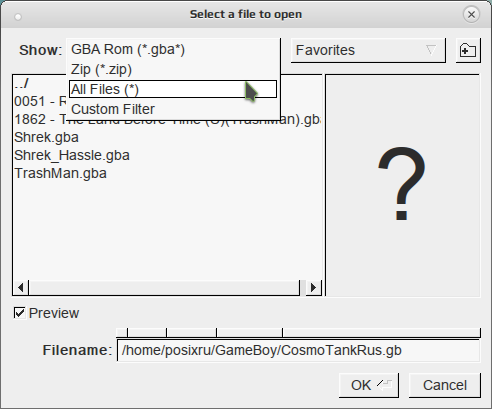Click the Favorites dropdown arrow
Image resolution: width=492 pixels, height=409 pixels.
(431, 50)
